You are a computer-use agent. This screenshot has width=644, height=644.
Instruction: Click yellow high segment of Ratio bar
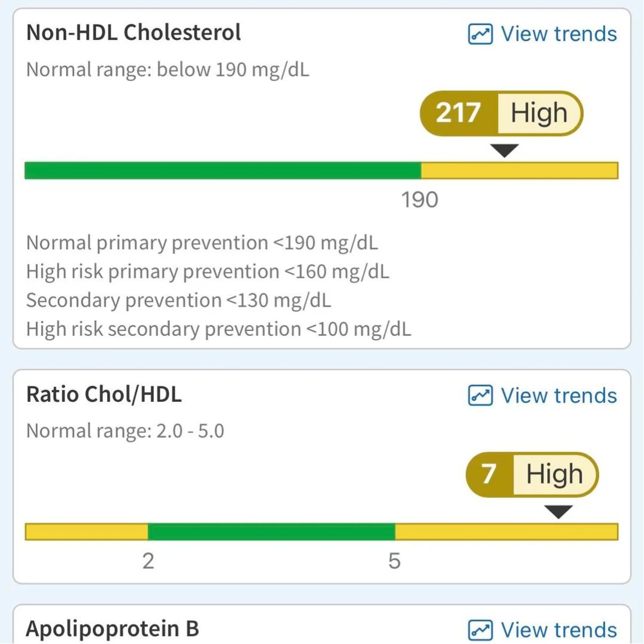click(x=507, y=532)
